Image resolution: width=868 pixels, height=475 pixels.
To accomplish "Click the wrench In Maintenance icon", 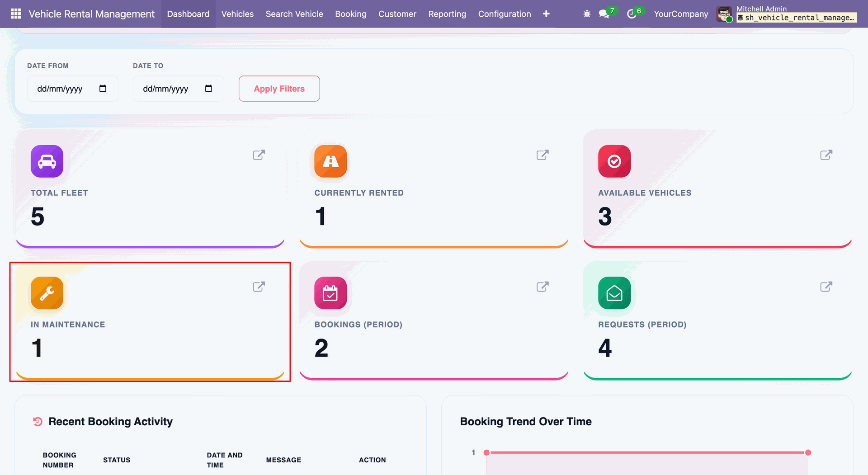I will [47, 293].
